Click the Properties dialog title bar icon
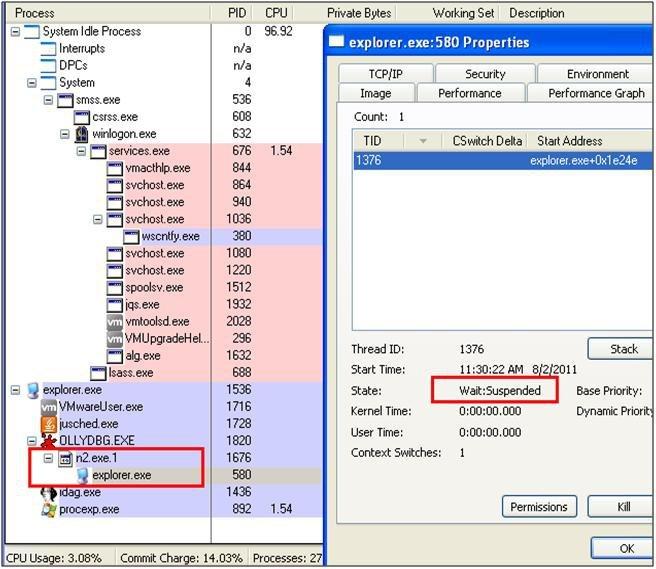 point(336,41)
